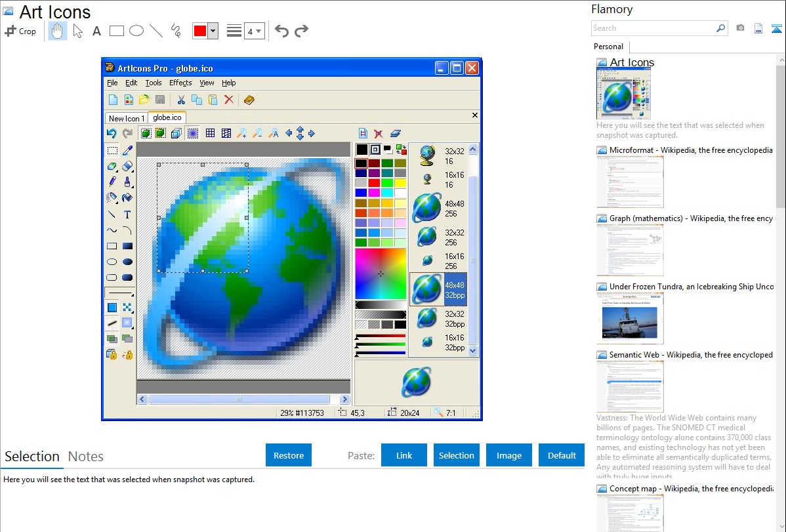Toggle the blue gradient square view button
786x532 pixels.
[x=192, y=133]
